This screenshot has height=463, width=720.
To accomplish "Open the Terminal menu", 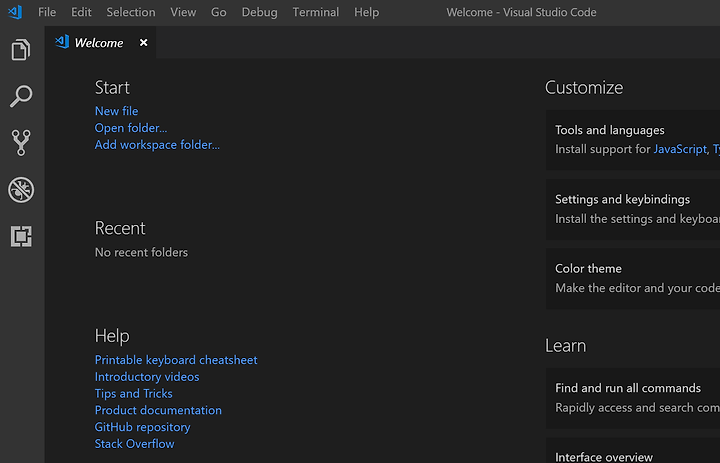I will point(316,12).
